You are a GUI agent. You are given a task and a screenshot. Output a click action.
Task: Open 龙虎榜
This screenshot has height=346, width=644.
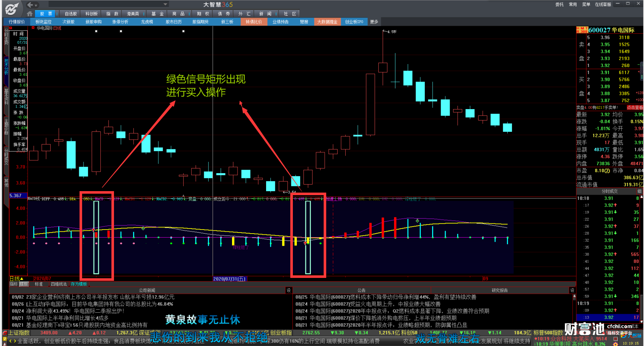(x=147, y=22)
